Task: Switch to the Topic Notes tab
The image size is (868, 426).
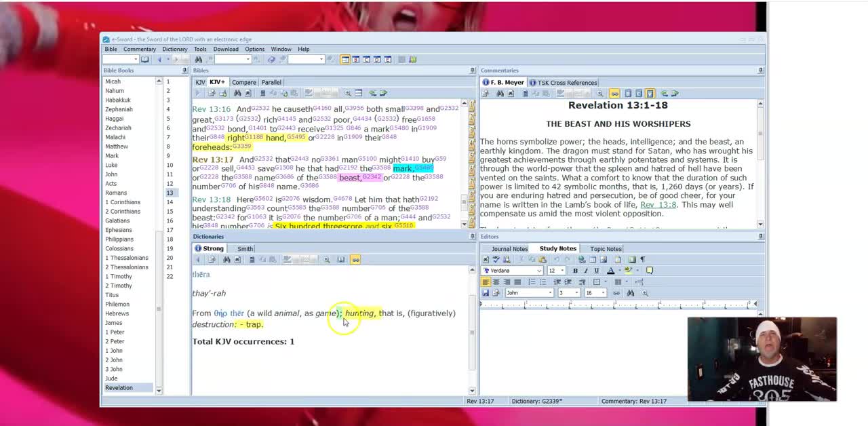Action: (606, 249)
